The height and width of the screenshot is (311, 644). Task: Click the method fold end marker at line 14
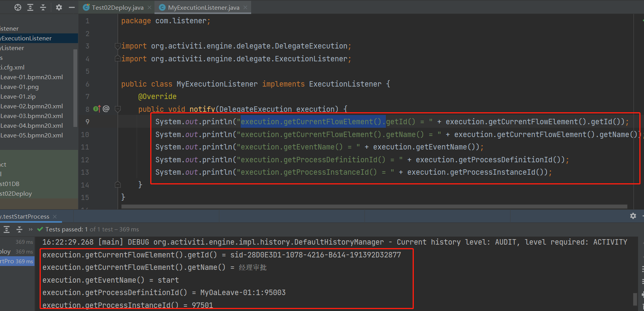click(x=118, y=184)
